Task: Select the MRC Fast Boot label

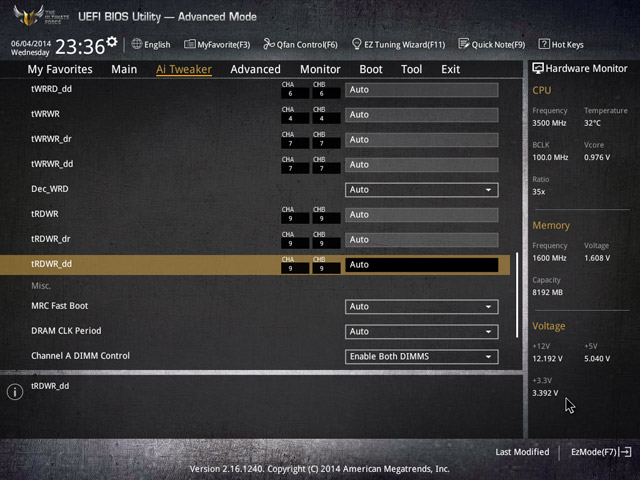Action: pos(60,306)
